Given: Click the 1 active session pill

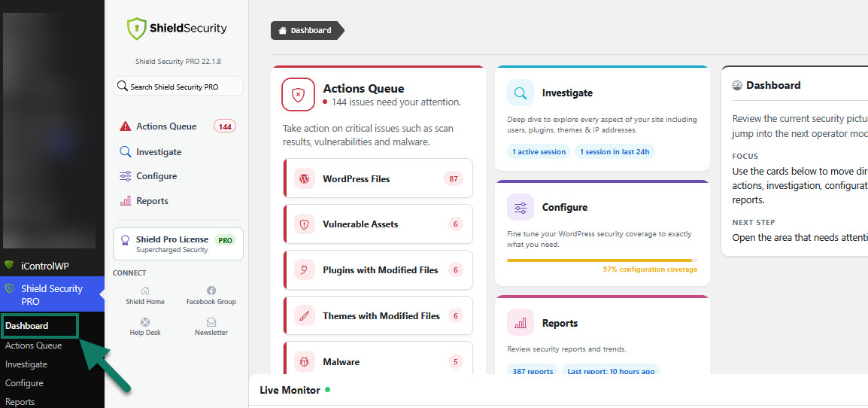Looking at the screenshot, I should pyautogui.click(x=539, y=152).
